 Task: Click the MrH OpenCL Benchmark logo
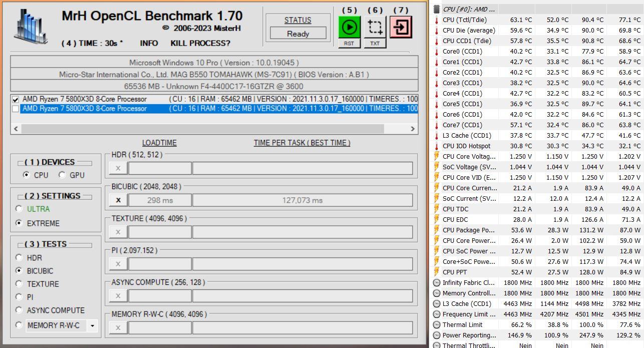point(31,28)
